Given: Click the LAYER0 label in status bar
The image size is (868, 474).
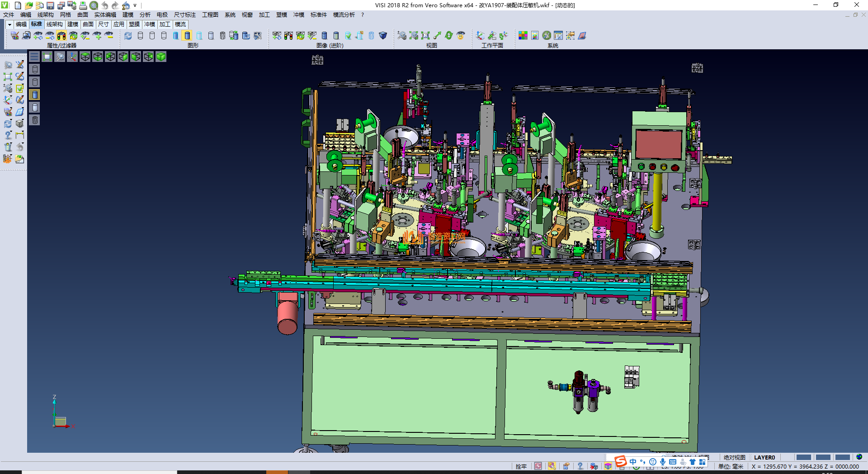Looking at the screenshot, I should click(x=764, y=457).
